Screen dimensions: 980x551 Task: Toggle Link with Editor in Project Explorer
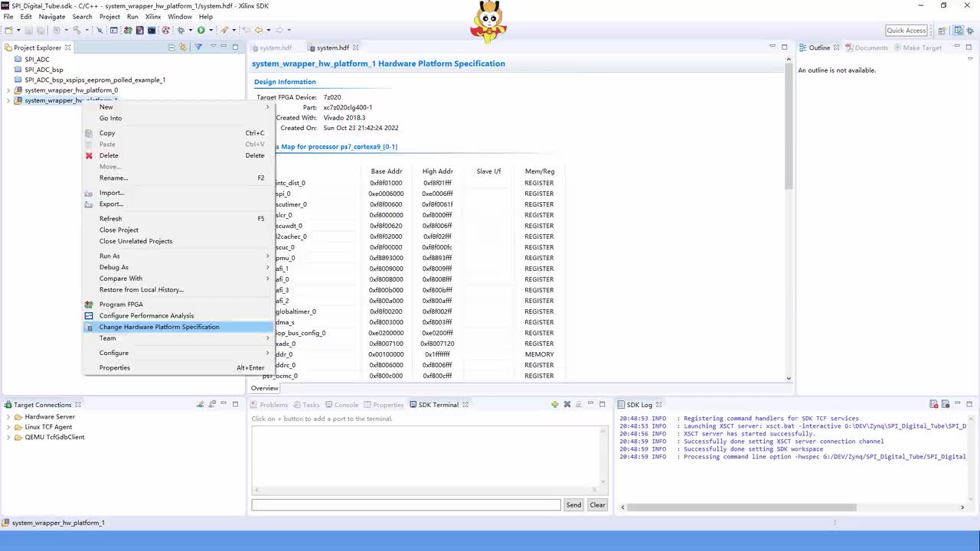[x=182, y=47]
